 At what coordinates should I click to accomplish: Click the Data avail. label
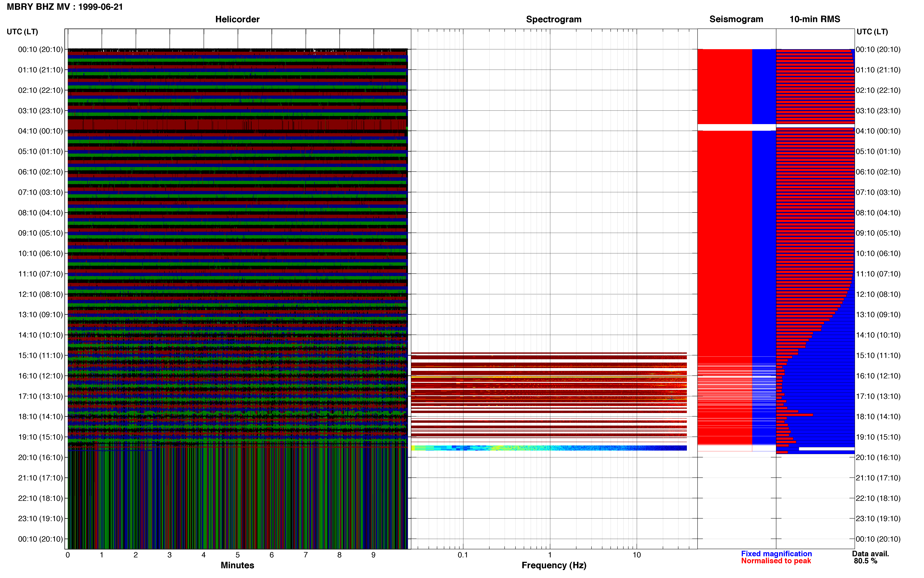pyautogui.click(x=870, y=554)
